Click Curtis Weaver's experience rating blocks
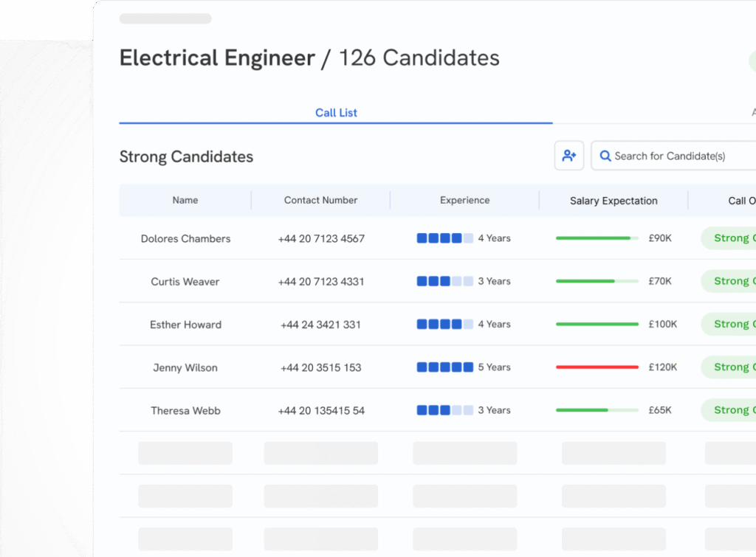This screenshot has height=557, width=756. pos(444,281)
